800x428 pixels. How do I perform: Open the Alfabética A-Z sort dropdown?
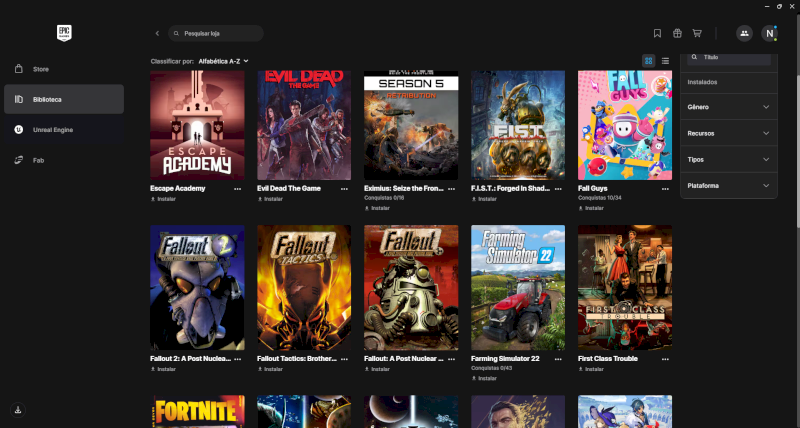[223, 61]
